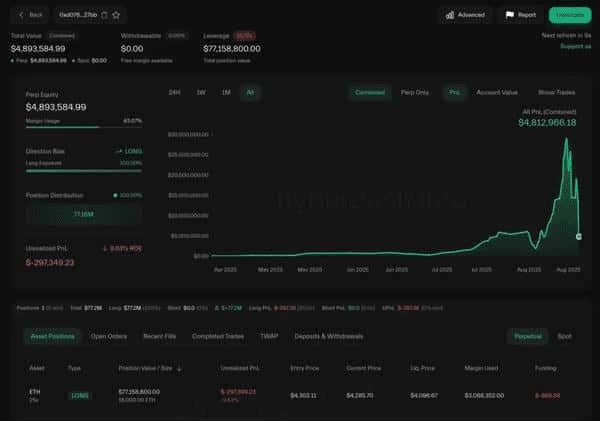
Task: Click the PnL chart endpoint marker
Action: (579, 237)
